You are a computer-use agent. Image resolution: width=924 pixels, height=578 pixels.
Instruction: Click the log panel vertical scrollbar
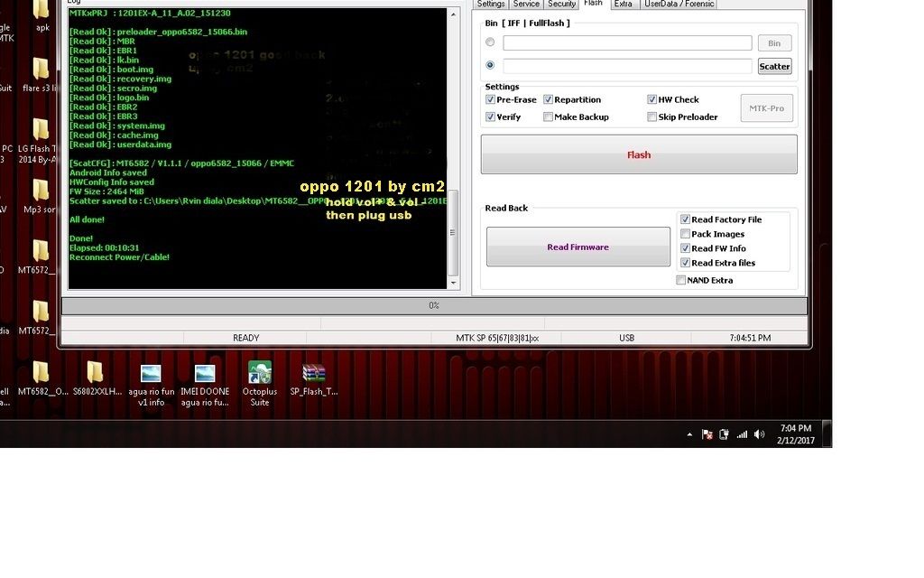(454, 149)
